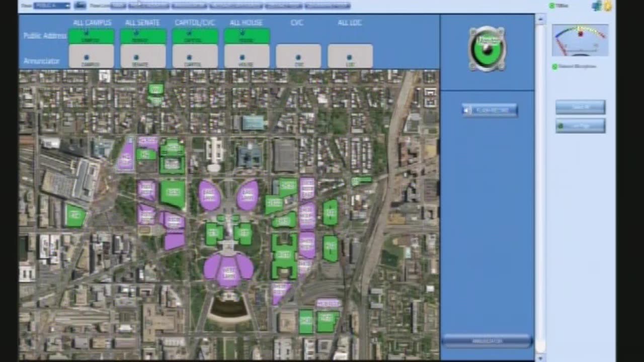
Task: Click the sidebar button with the green dot
Action: 580,126
